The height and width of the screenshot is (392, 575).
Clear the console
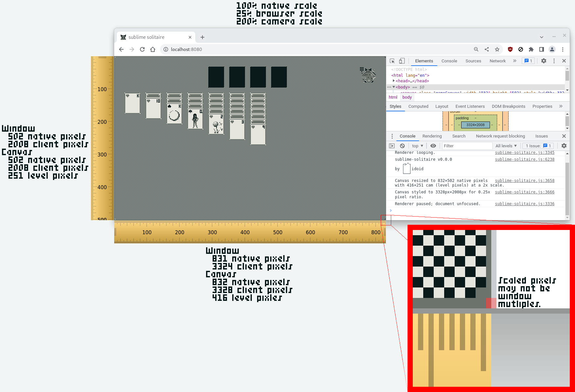click(x=402, y=146)
